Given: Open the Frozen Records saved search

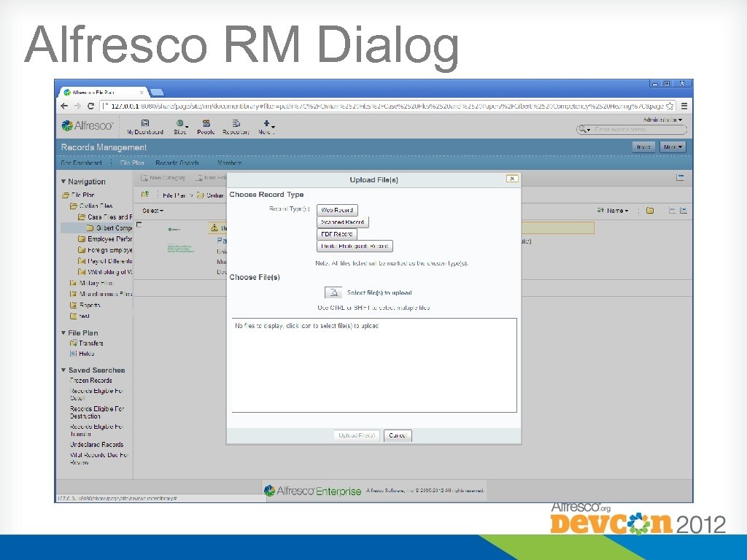Looking at the screenshot, I should [91, 380].
